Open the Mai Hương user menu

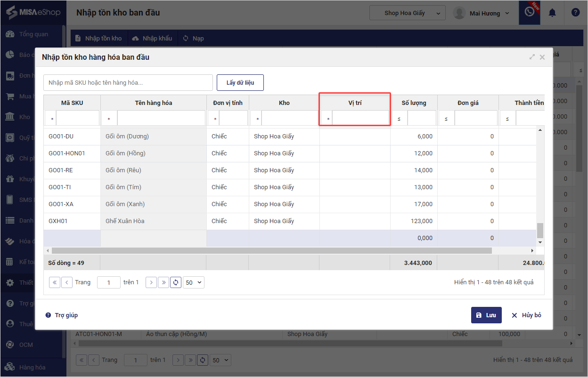[x=482, y=13]
